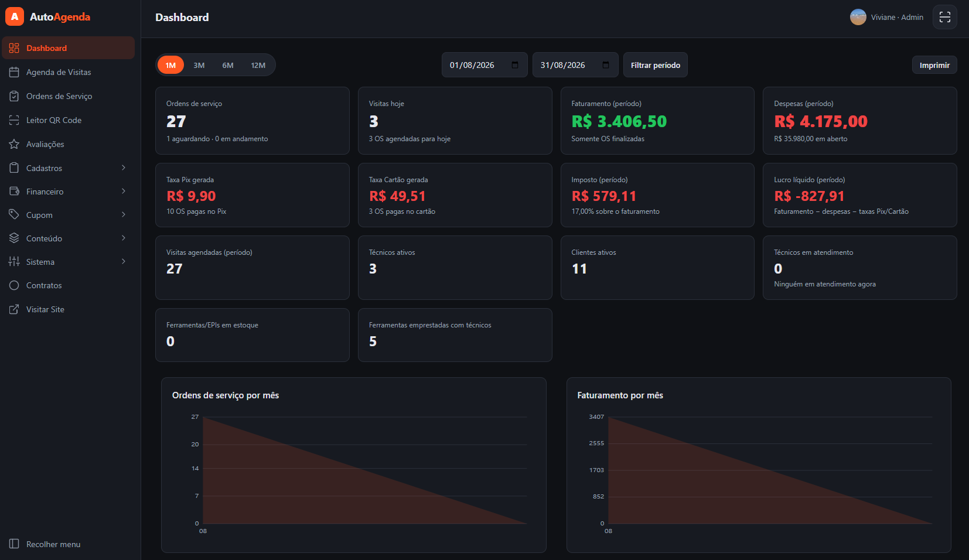Switch period range to 3M
This screenshot has width=969, height=560.
point(199,65)
